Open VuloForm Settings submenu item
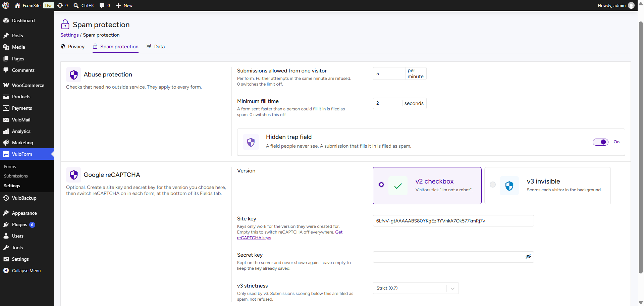 (x=27, y=186)
